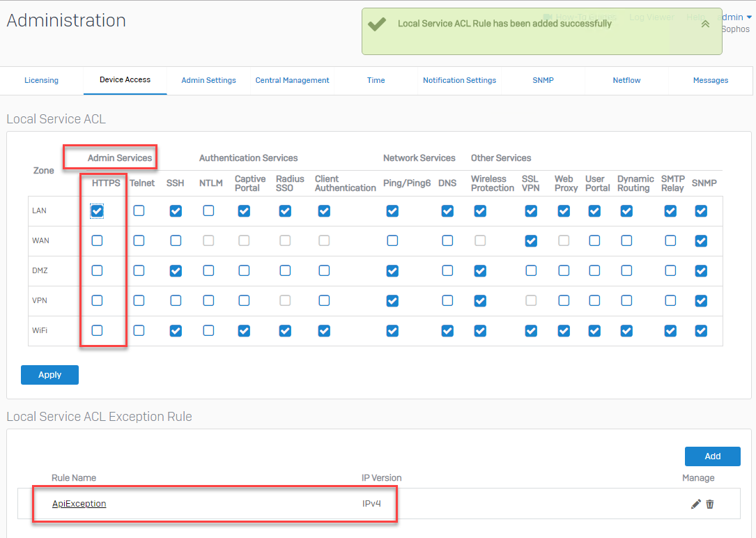Screen dimensions: 756x538
Task: Collapse the success notification banner
Action: pos(705,24)
